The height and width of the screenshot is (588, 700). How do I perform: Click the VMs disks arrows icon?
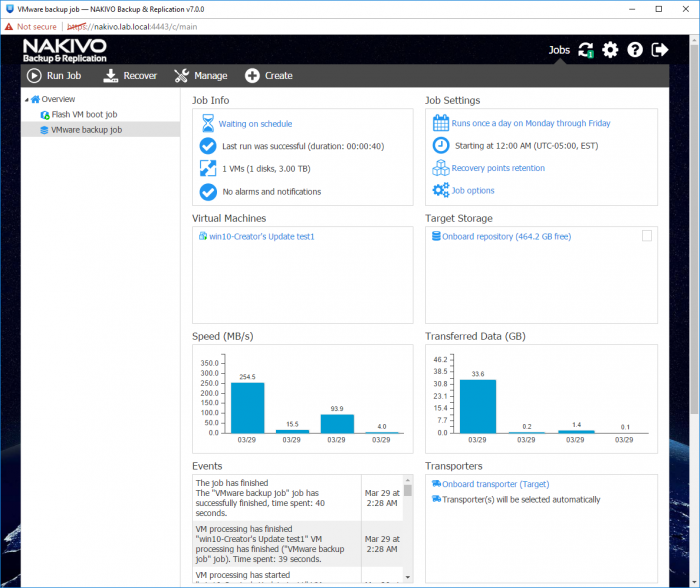point(208,168)
